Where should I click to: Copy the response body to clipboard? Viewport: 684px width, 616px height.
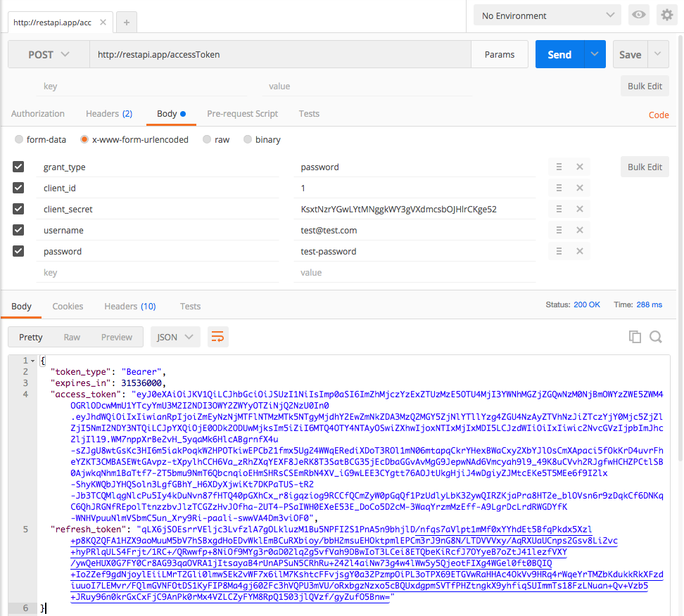point(635,337)
